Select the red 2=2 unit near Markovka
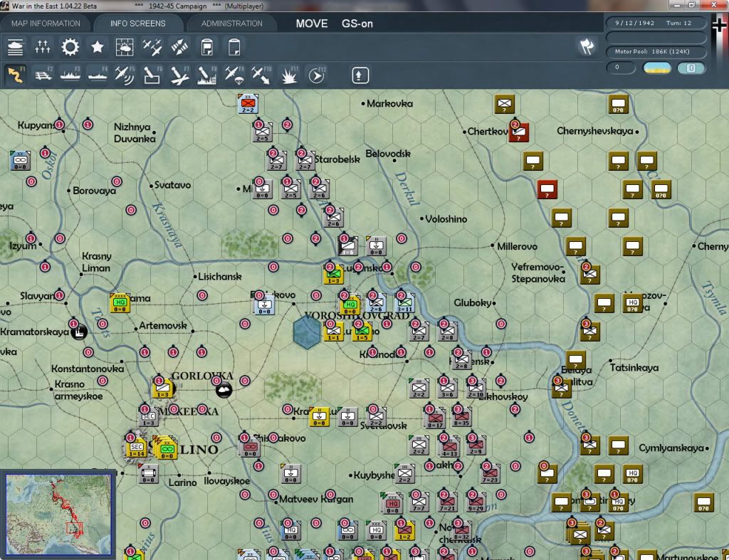Screen dimensions: 729x560 (x=248, y=104)
